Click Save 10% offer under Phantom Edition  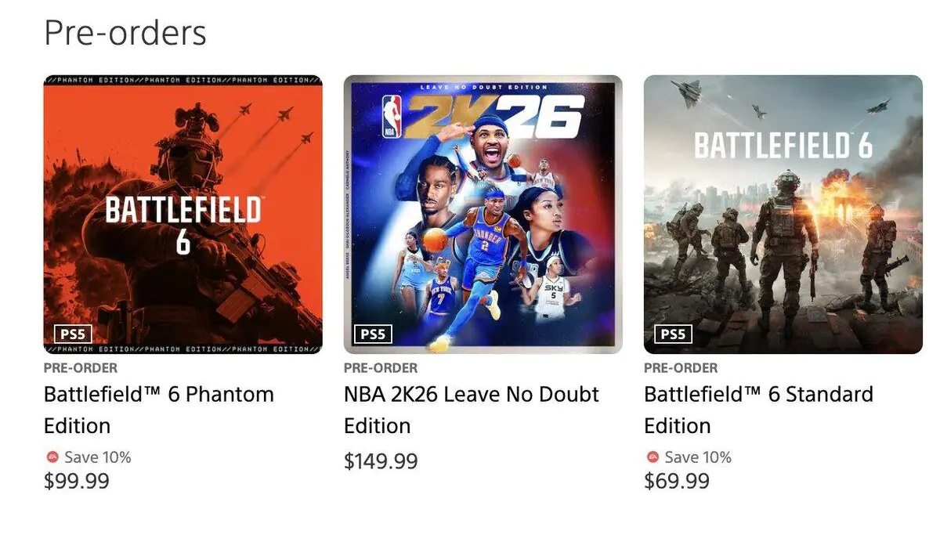click(97, 457)
